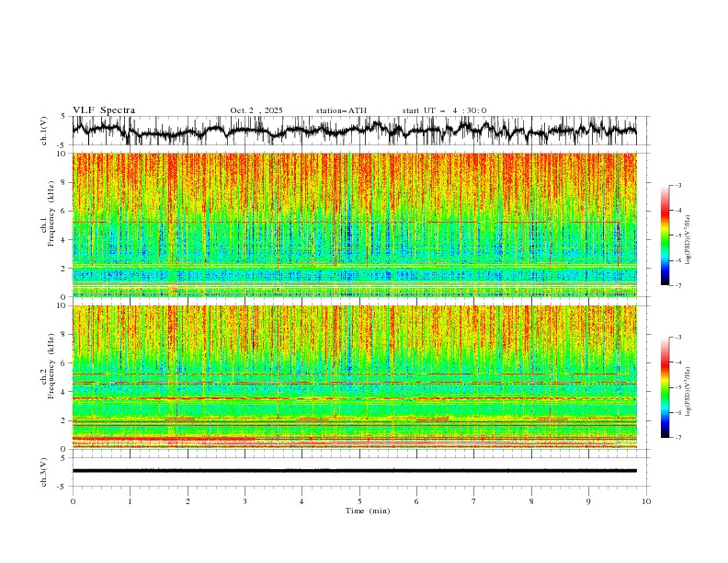
Task: Click the "start UT = 4 :30: 0" text
Action: [x=444, y=110]
